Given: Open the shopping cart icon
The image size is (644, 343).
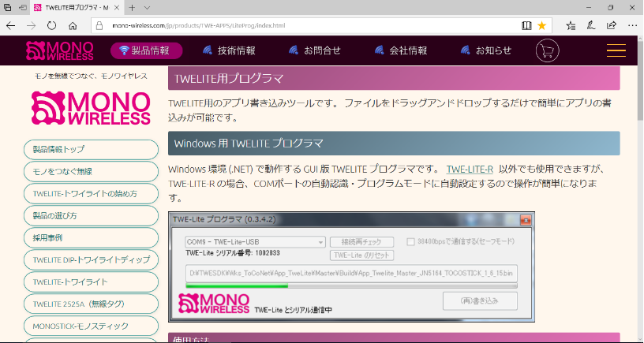Looking at the screenshot, I should pyautogui.click(x=548, y=51).
